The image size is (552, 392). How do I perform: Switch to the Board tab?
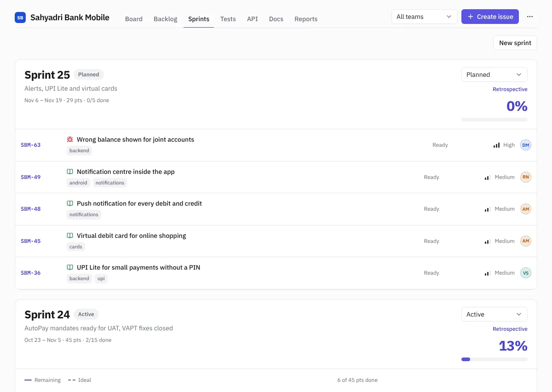134,19
